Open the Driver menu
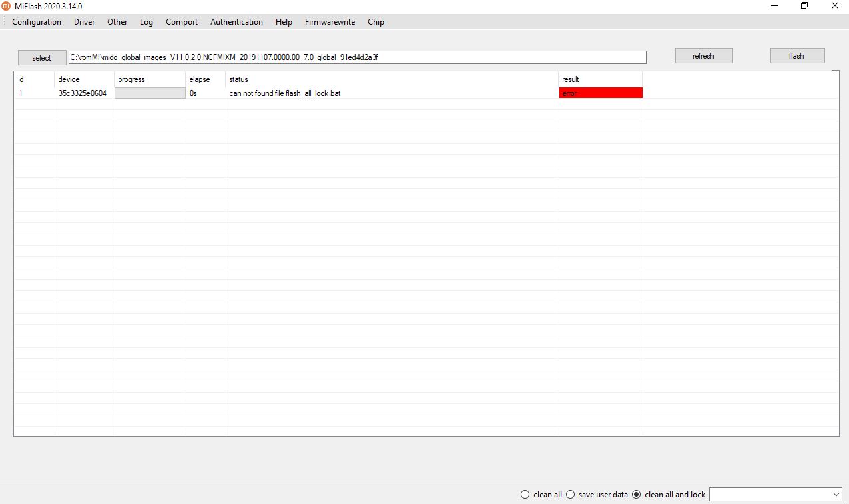Viewport: 849px width, 504px height. [84, 22]
